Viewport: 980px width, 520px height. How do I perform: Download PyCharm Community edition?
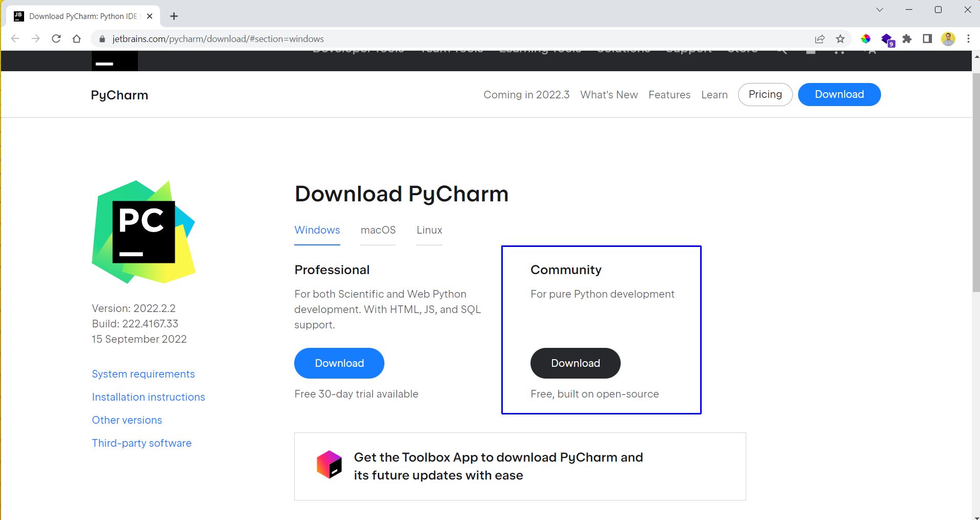576,363
